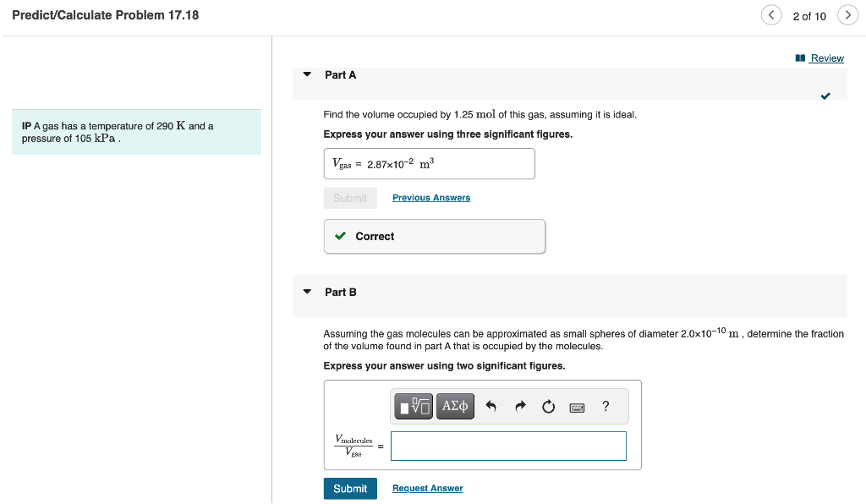Open the Greek symbols palette
This screenshot has width=866, height=504.
click(455, 406)
